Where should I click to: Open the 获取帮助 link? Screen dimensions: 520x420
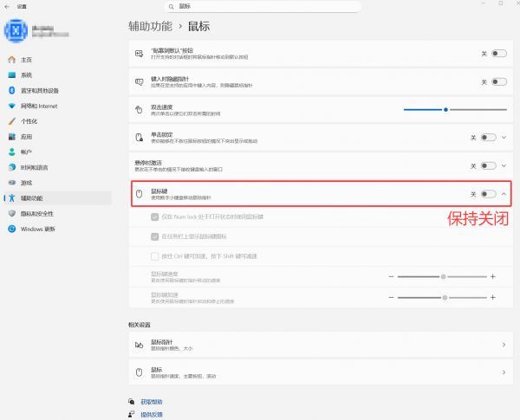[152, 402]
